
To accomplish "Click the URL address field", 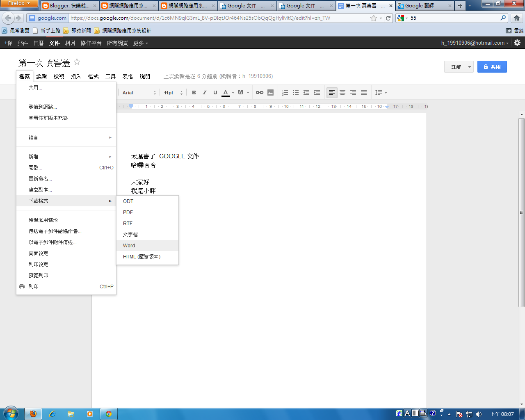I will click(x=219, y=18).
